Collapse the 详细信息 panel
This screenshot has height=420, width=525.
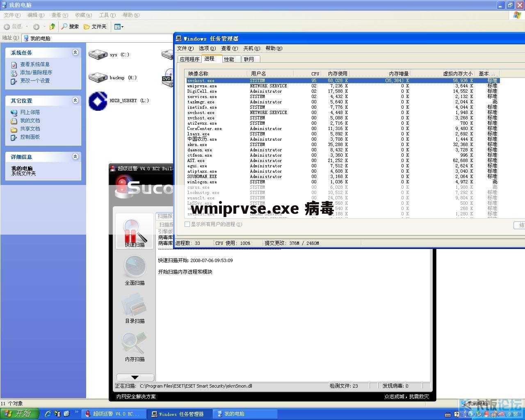[75, 157]
